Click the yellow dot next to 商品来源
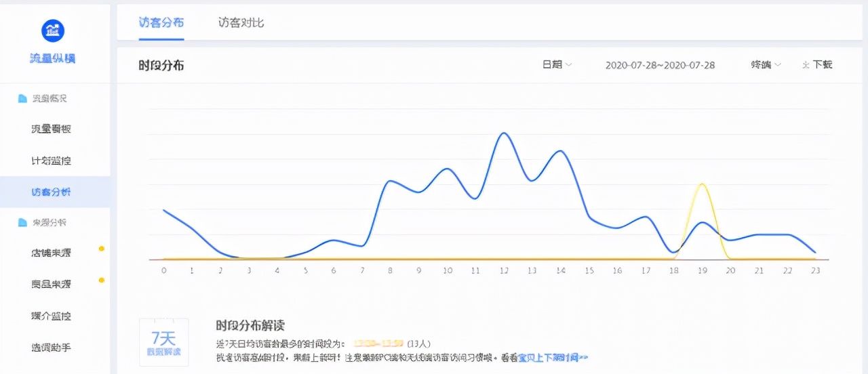The height and width of the screenshot is (374, 868). point(102,280)
